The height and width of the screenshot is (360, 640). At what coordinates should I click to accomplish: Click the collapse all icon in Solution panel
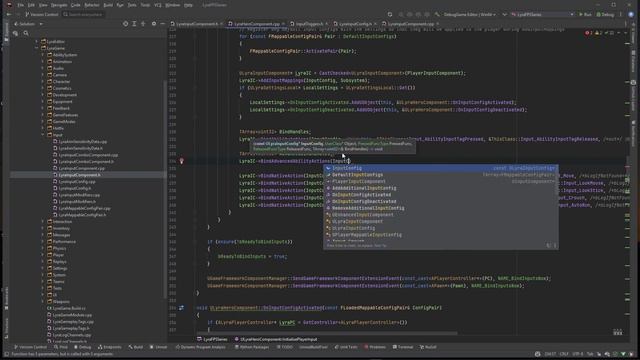(x=143, y=24)
